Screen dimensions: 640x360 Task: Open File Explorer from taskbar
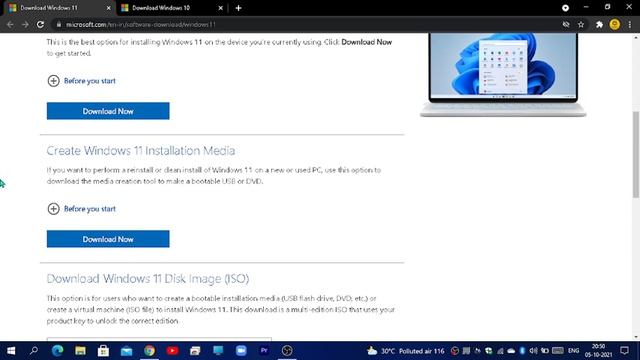[80, 351]
